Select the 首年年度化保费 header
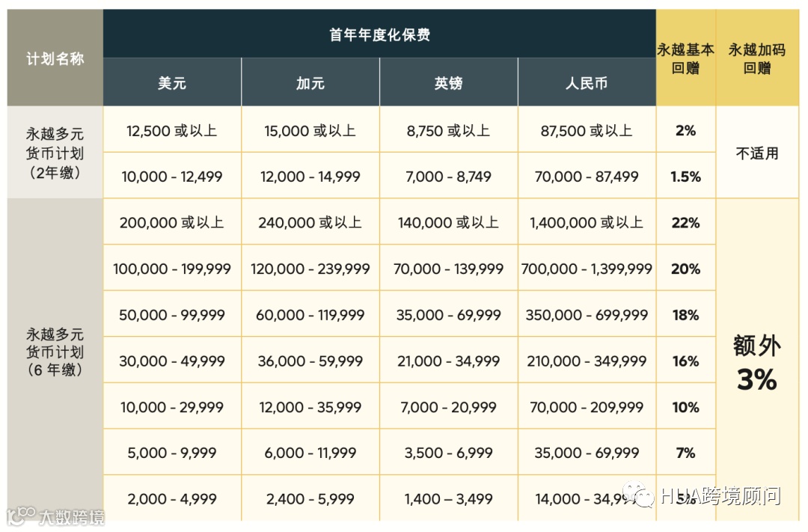This screenshot has width=808, height=532. click(x=379, y=34)
